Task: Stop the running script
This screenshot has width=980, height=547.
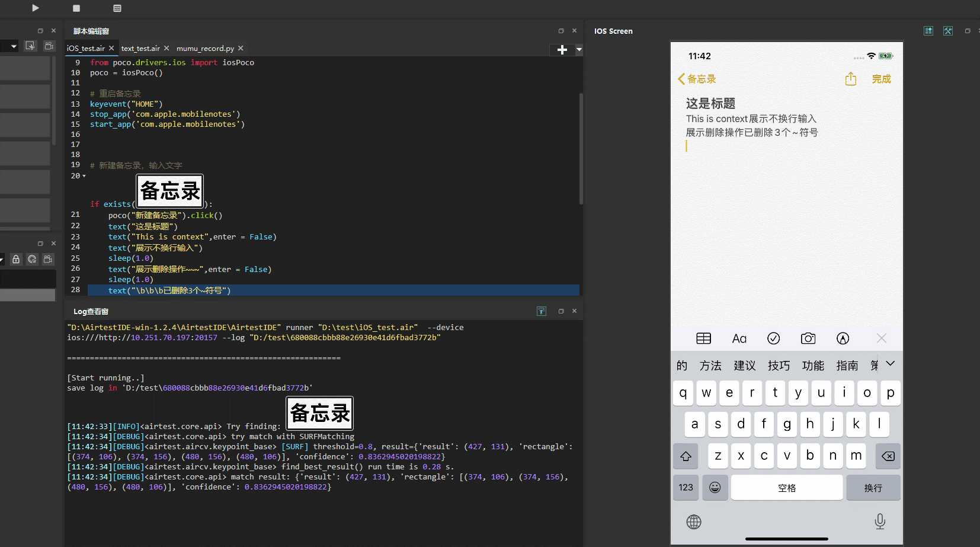Action: point(76,8)
